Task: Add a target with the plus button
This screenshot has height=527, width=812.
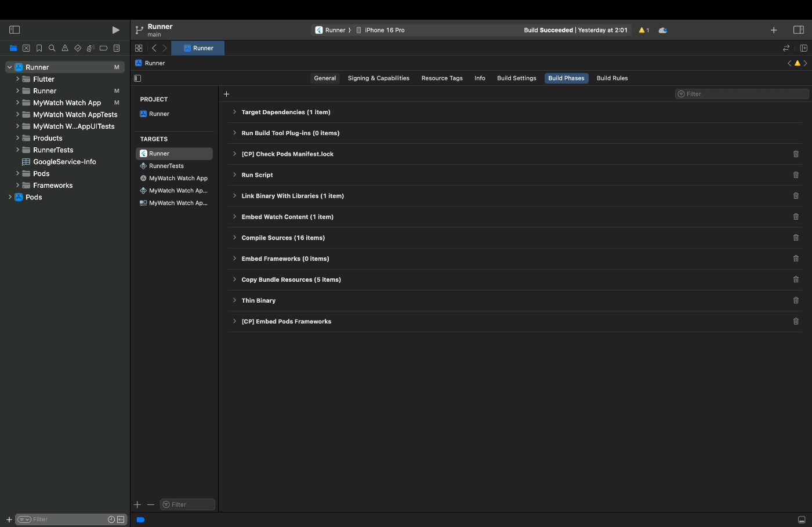Action: tap(137, 505)
